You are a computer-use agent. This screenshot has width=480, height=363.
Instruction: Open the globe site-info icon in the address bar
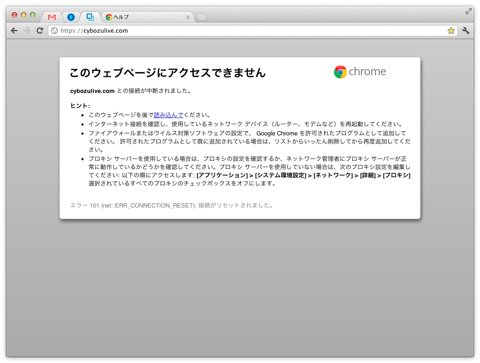tap(54, 31)
